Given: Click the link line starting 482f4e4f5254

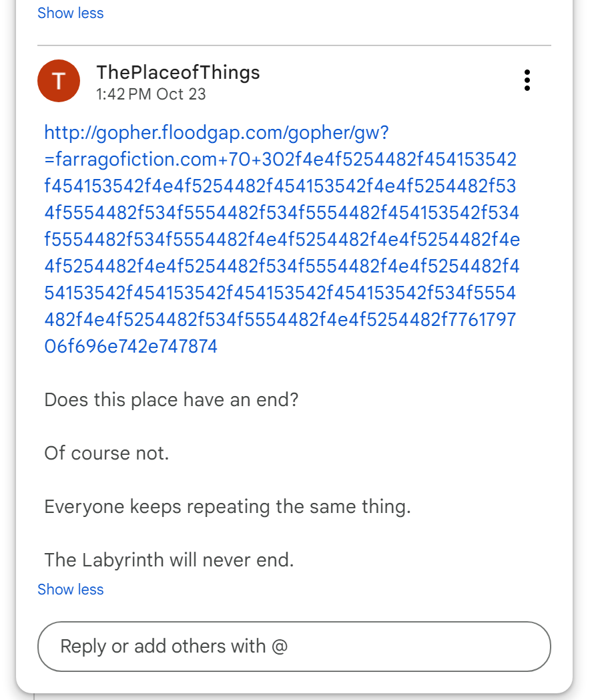Looking at the screenshot, I should pyautogui.click(x=280, y=320).
